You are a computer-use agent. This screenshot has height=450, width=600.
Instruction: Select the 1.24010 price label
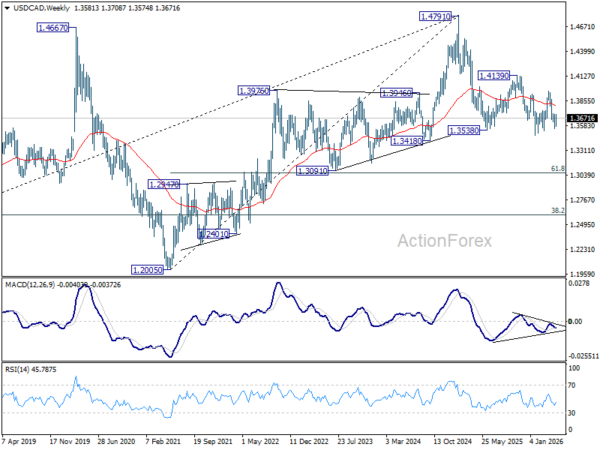click(214, 234)
